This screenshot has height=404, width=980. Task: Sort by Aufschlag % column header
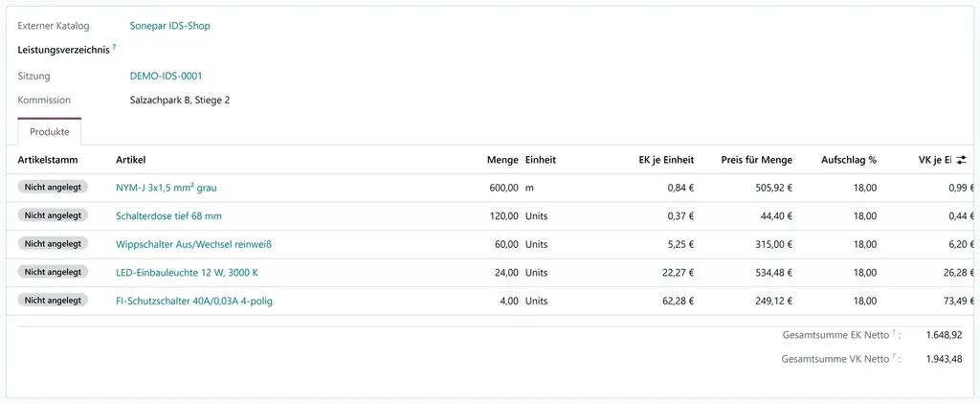coord(849,160)
